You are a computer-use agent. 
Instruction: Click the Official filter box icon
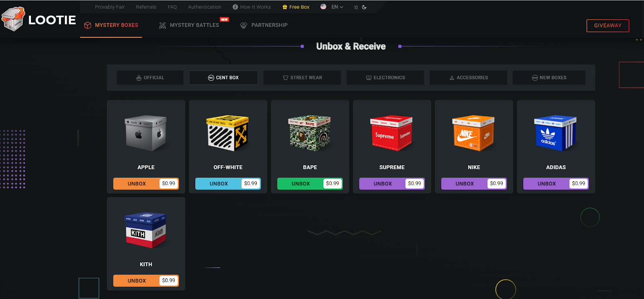[x=139, y=78]
